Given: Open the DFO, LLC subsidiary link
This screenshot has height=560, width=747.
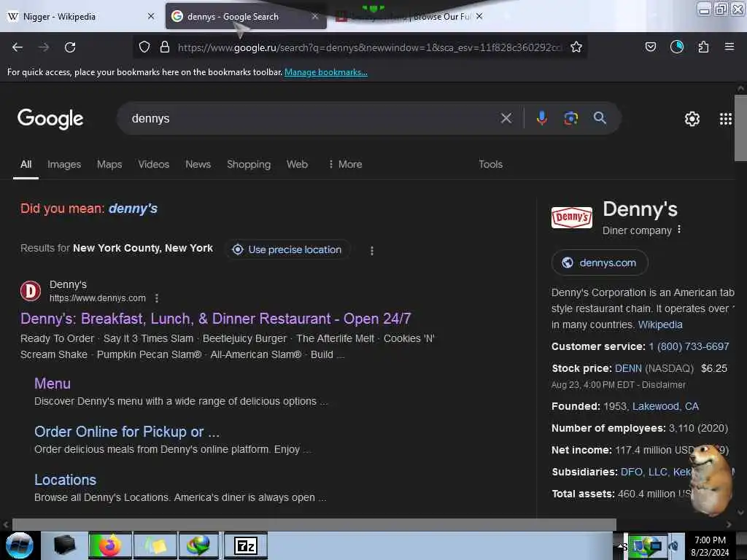Looking at the screenshot, I should (644, 472).
